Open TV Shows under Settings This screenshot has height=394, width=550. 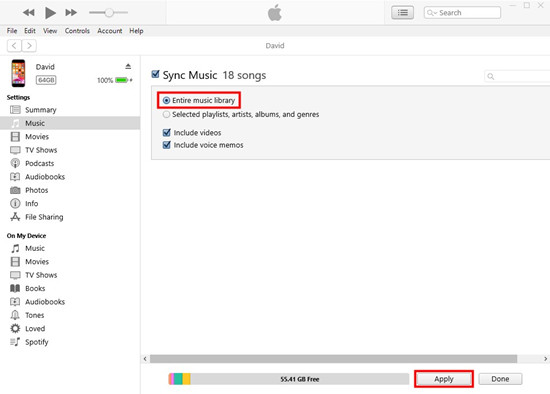(70, 150)
